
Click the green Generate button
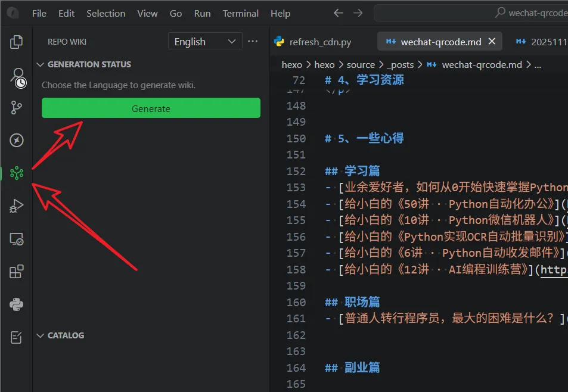(151, 108)
